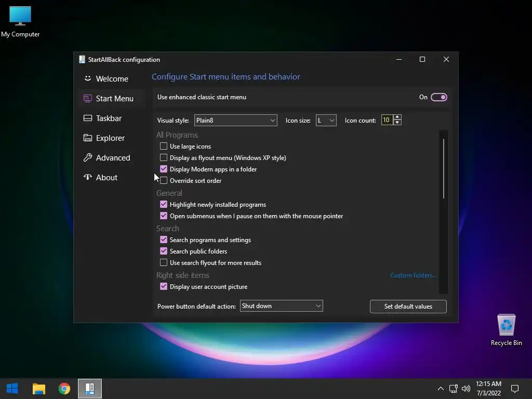Click the network tray icon
532x399 pixels.
[x=453, y=389]
